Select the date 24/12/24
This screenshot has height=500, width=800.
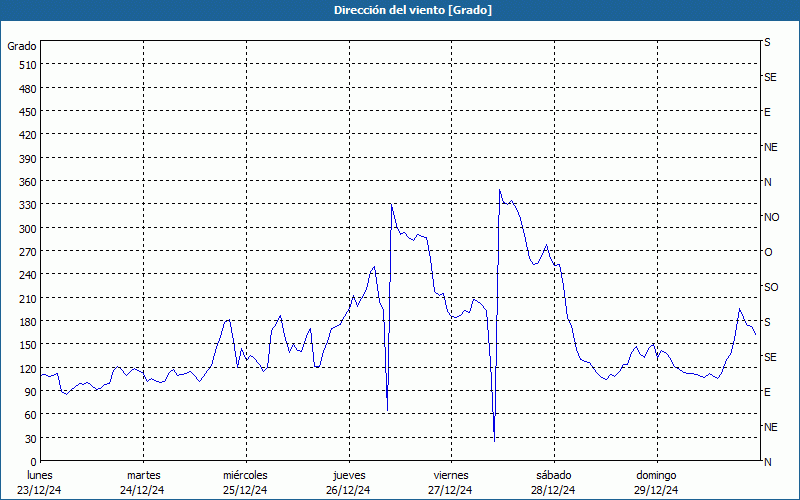point(142,490)
